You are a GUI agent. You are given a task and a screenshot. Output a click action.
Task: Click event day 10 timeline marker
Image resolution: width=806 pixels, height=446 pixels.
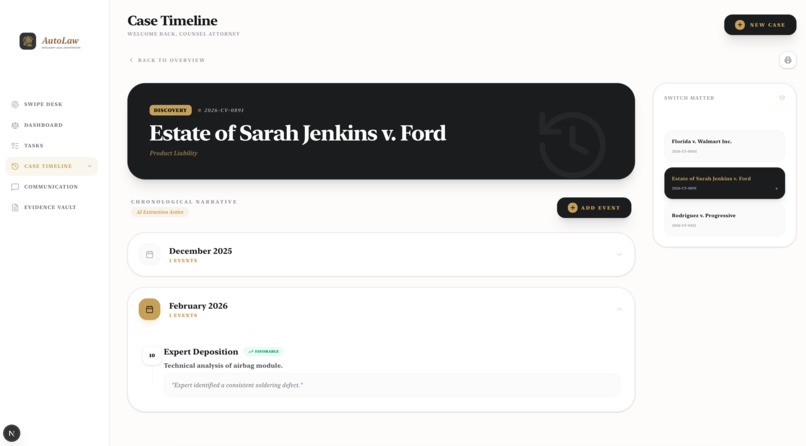point(152,355)
